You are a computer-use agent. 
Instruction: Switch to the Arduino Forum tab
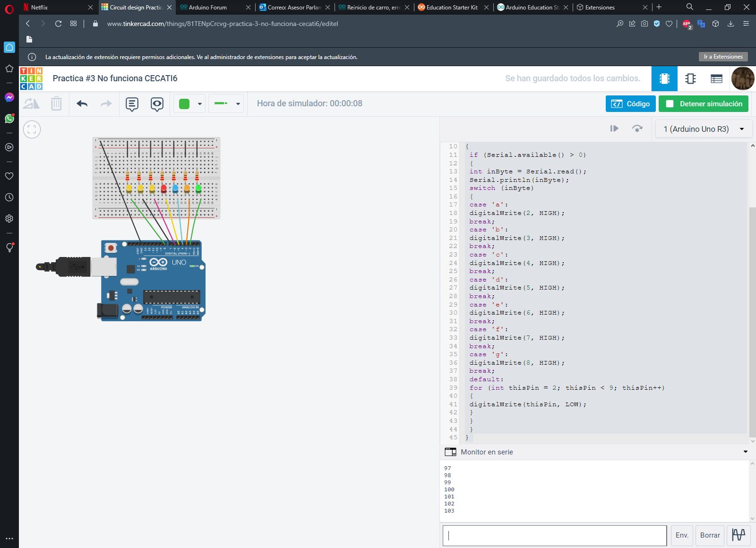point(208,8)
